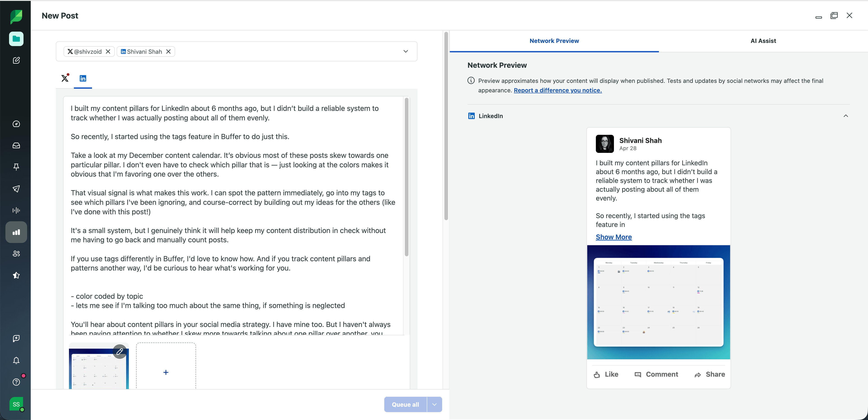868x420 pixels.
Task: Click Share in the LinkedIn preview
Action: coord(710,375)
